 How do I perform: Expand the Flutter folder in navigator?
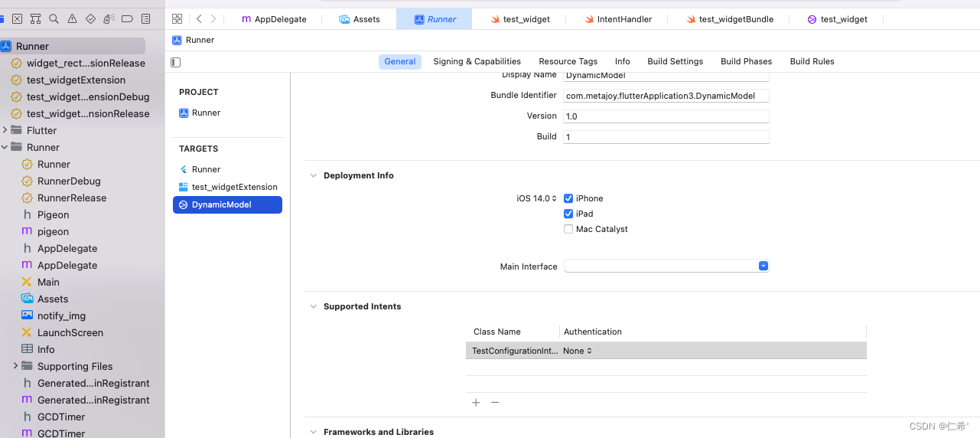(x=5, y=130)
